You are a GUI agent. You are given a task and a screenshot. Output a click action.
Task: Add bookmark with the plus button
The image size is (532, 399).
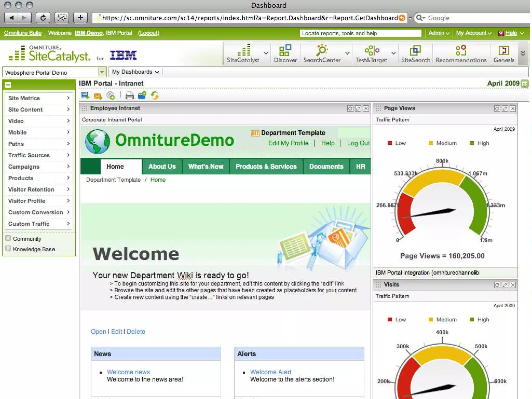(80, 18)
